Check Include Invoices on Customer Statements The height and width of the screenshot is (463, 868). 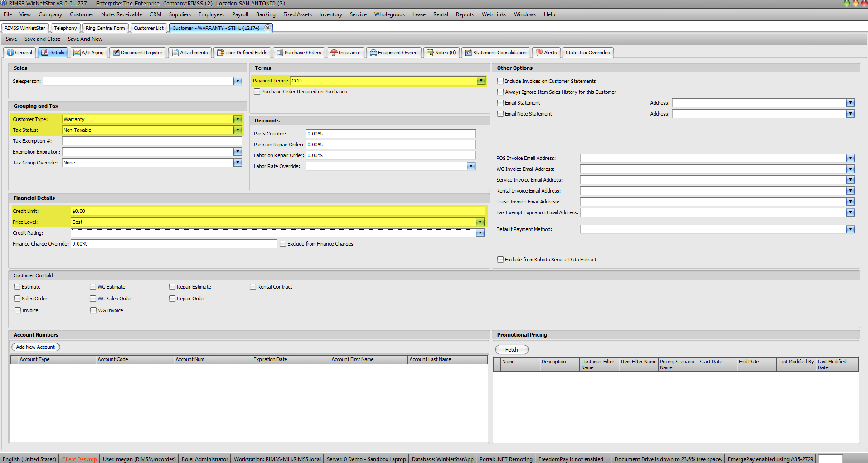click(500, 81)
